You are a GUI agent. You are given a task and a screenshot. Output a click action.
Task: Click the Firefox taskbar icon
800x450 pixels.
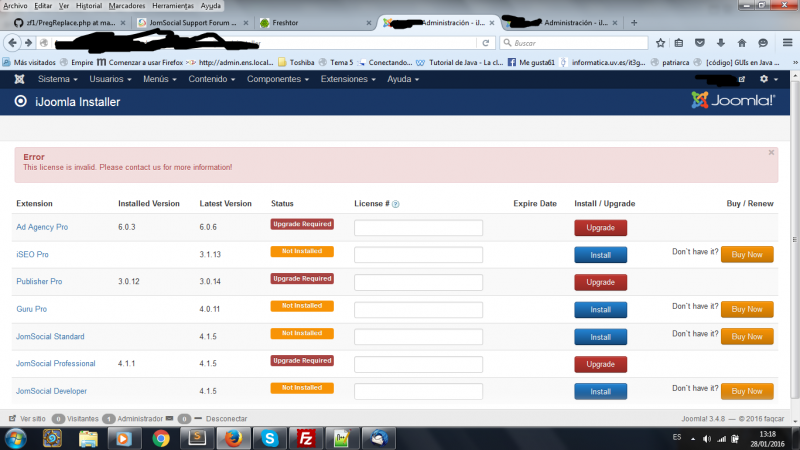[x=234, y=438]
